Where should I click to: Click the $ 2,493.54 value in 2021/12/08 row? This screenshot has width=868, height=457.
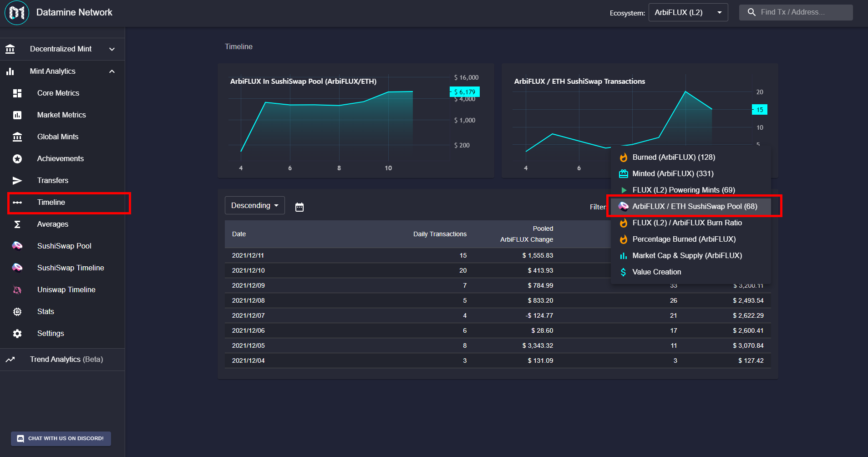coord(748,300)
